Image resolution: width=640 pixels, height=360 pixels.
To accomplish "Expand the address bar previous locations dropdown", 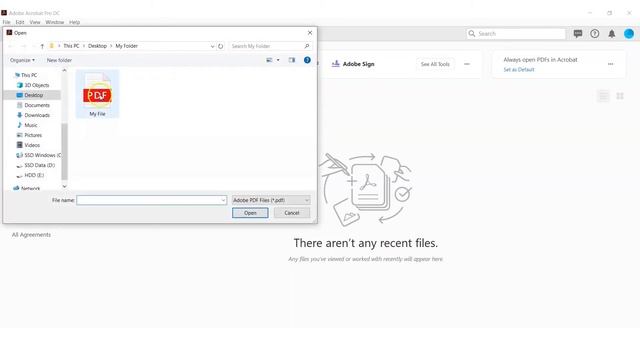I will coord(212,46).
